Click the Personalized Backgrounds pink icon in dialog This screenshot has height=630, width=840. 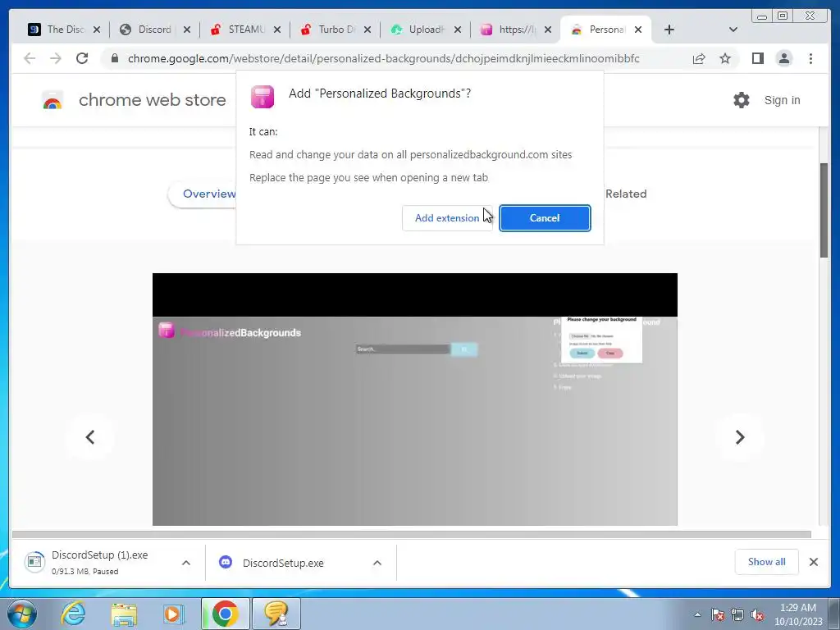click(262, 97)
